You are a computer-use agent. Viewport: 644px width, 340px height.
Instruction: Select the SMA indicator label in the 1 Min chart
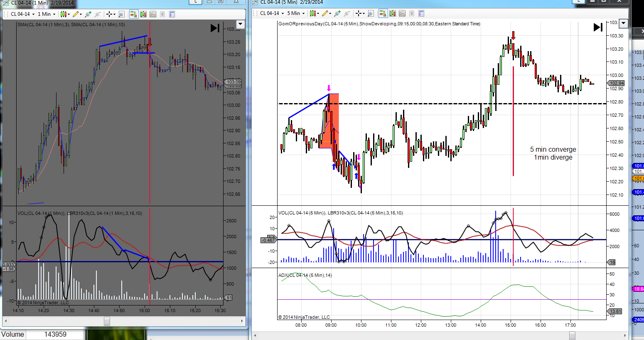coord(71,25)
